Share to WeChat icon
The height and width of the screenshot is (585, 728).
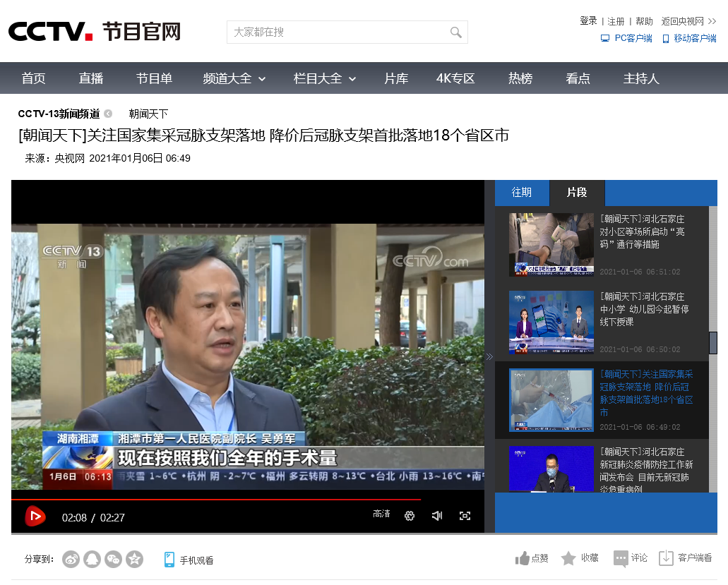click(113, 560)
